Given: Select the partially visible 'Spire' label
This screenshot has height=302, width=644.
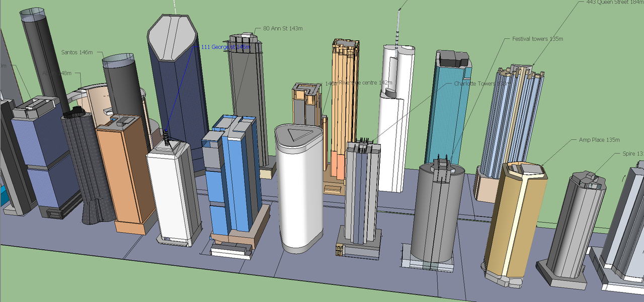Looking at the screenshot, I should click(633, 154).
